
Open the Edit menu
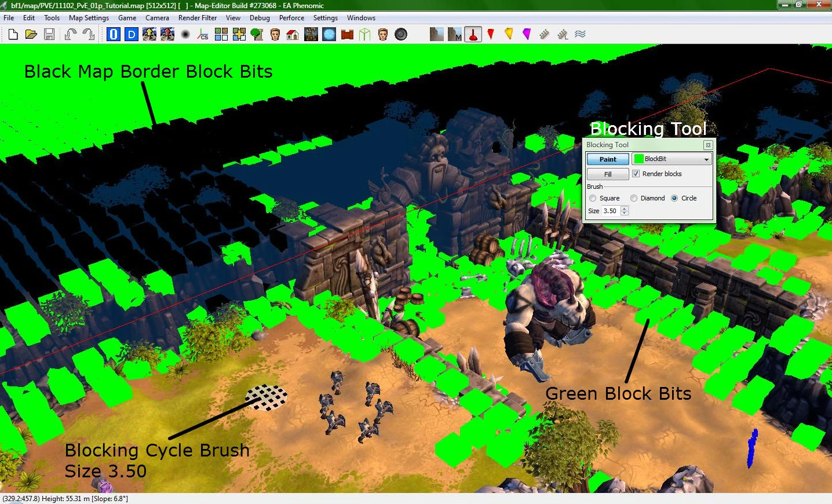click(x=29, y=18)
